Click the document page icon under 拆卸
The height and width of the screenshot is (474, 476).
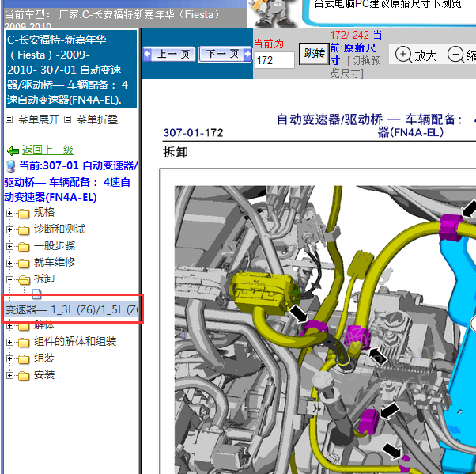[x=36, y=294]
